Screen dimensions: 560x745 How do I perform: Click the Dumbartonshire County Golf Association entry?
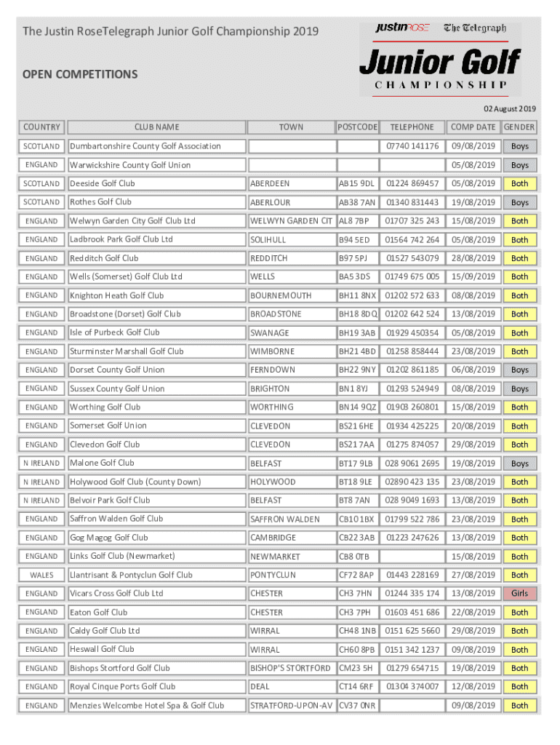(x=145, y=146)
